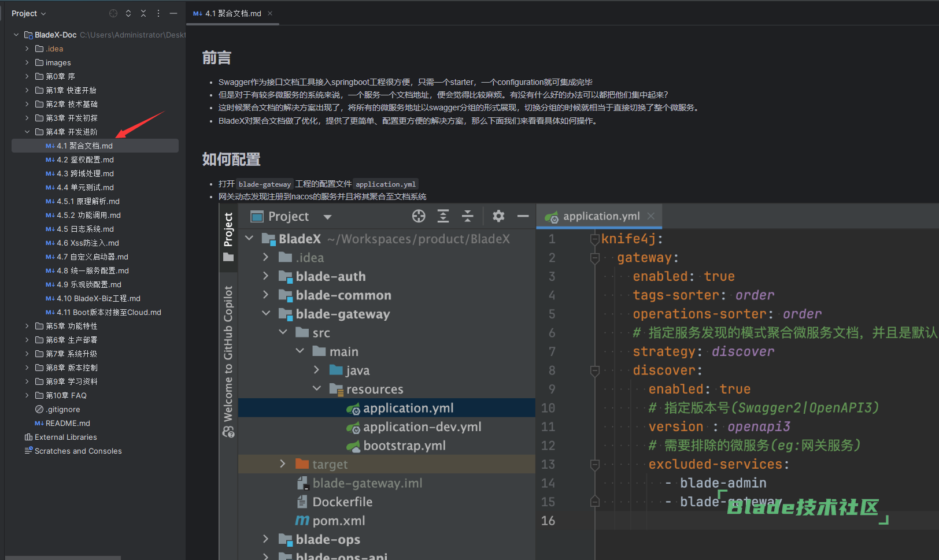Click the .gitignore file icon
The image size is (939, 560).
[x=39, y=409]
